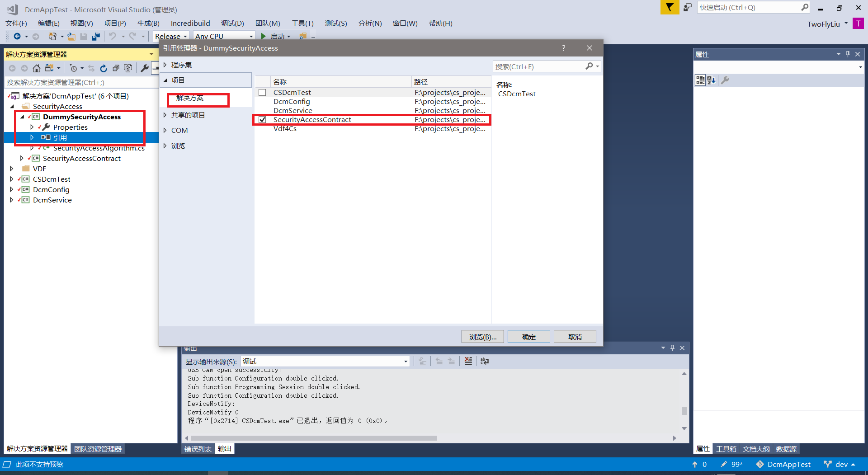Viewport: 868px width, 475px height.
Task: Switch to the 数据源 tab
Action: [786, 449]
